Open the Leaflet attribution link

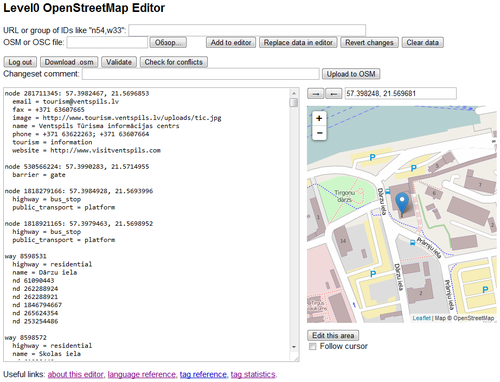(x=422, y=318)
